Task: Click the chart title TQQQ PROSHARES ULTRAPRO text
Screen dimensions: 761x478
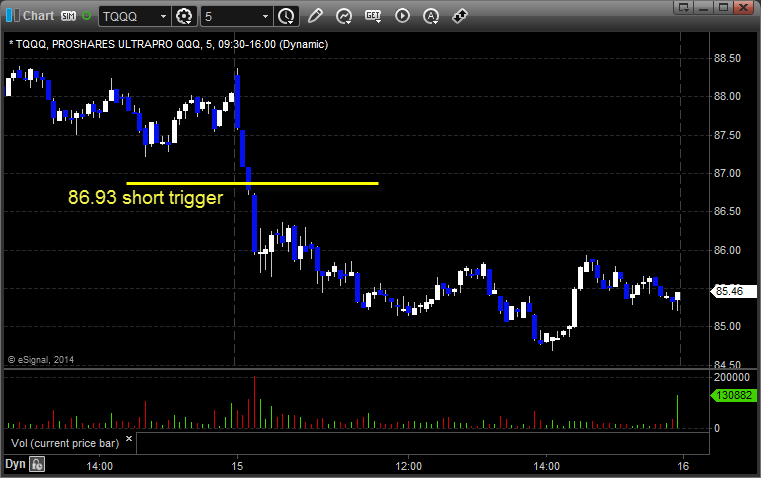Action: [168, 44]
